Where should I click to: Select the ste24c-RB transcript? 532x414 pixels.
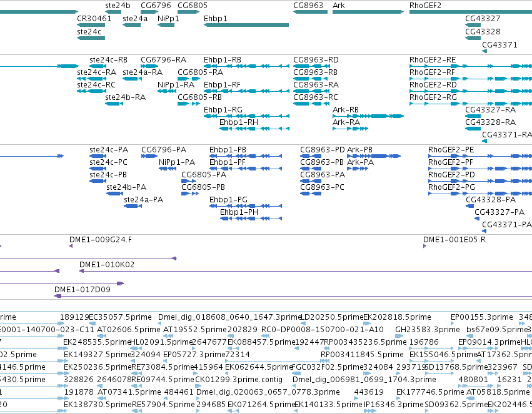(x=108, y=60)
